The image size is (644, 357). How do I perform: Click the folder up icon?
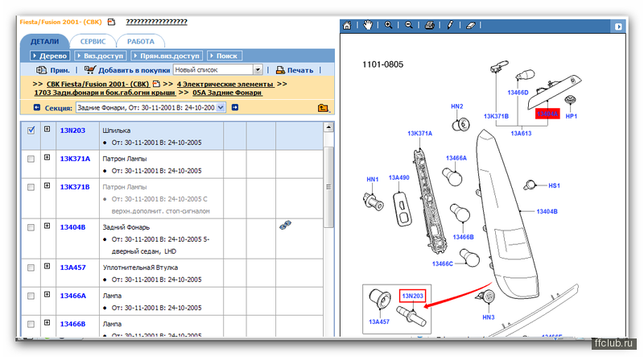(x=324, y=108)
